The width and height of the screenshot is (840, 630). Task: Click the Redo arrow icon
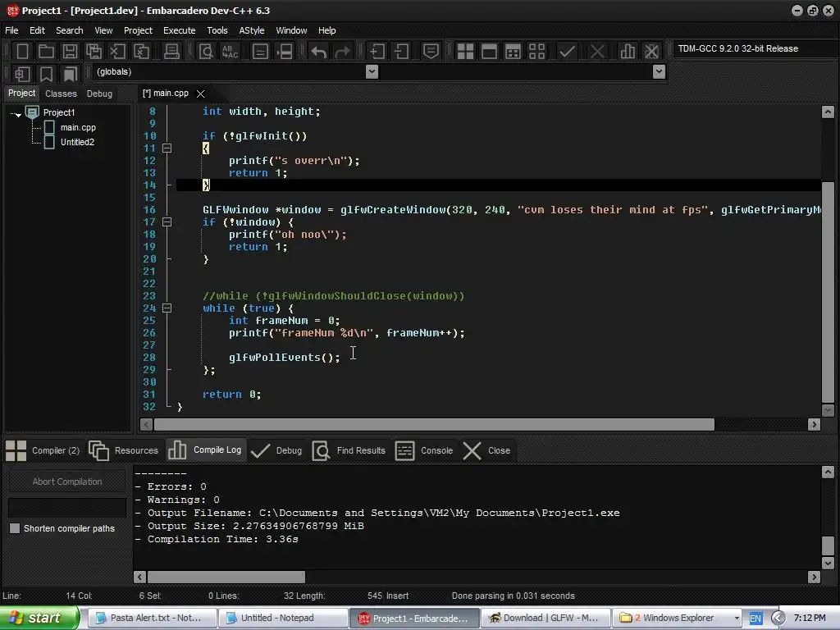pyautogui.click(x=342, y=52)
